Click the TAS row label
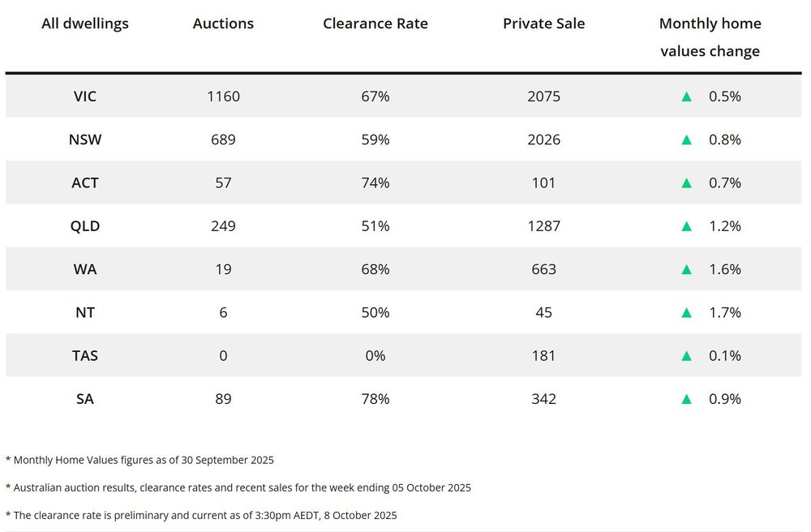 [x=85, y=356]
